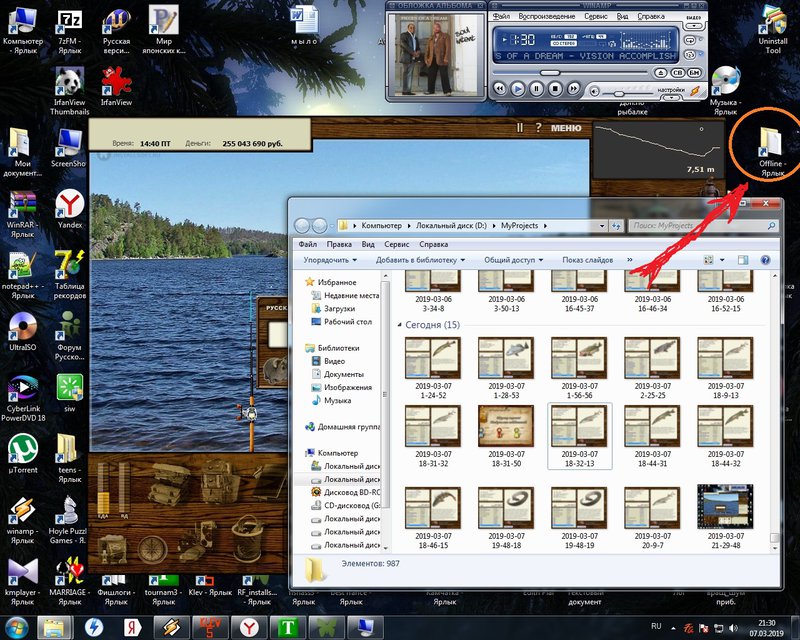Select Недавние места in navigation pane

345,295
